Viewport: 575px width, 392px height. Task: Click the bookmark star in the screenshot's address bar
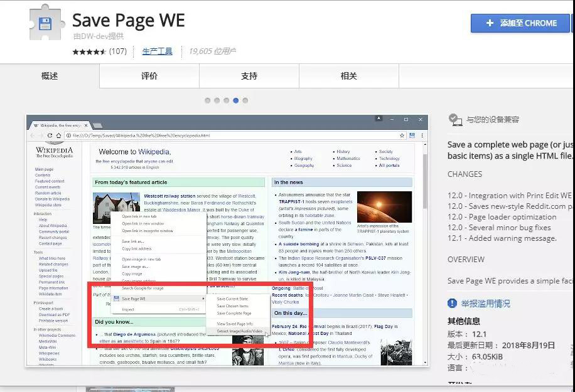(x=402, y=135)
